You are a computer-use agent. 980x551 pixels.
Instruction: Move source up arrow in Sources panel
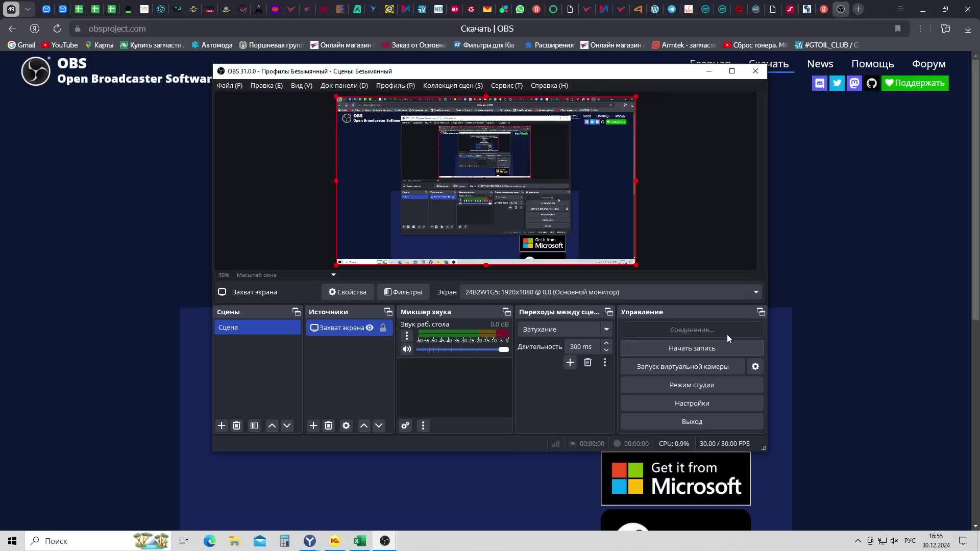pos(364,425)
